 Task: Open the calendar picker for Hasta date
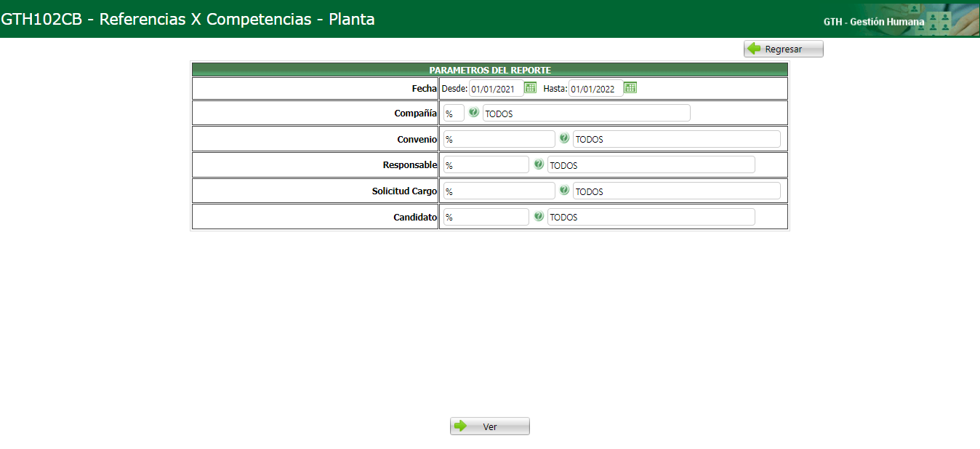[630, 87]
